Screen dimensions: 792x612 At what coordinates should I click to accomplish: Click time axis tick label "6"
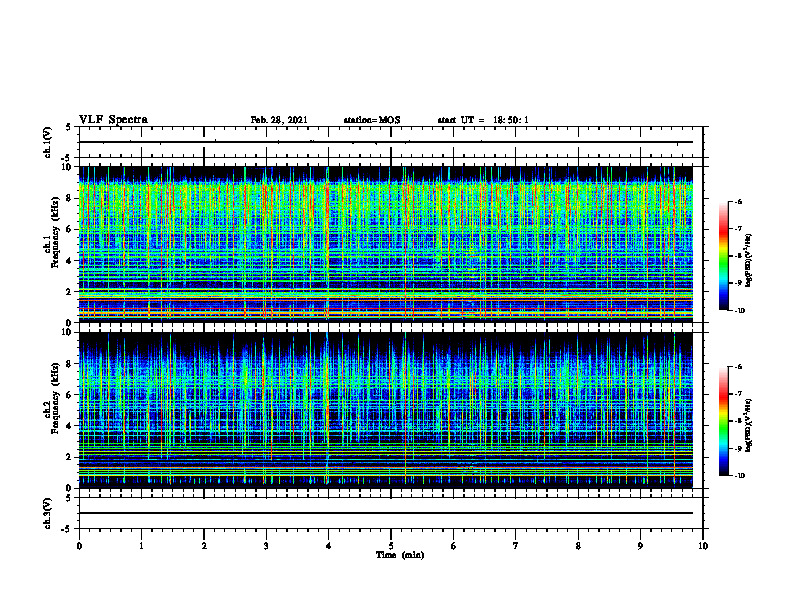click(454, 546)
